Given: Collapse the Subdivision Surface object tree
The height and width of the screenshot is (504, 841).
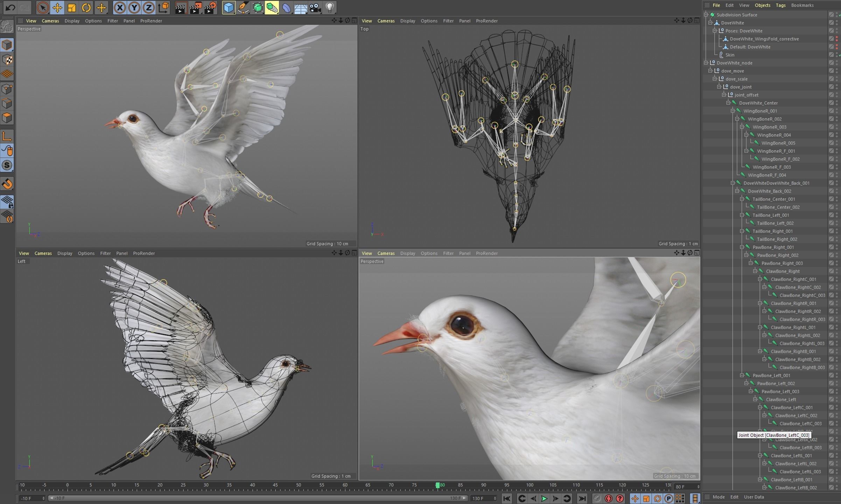Looking at the screenshot, I should (x=706, y=15).
